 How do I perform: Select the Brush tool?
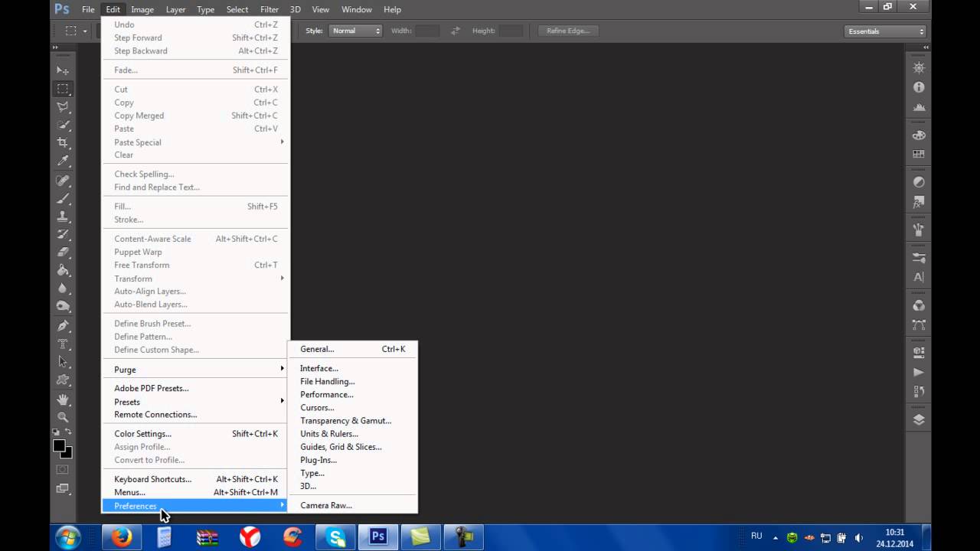coord(64,199)
